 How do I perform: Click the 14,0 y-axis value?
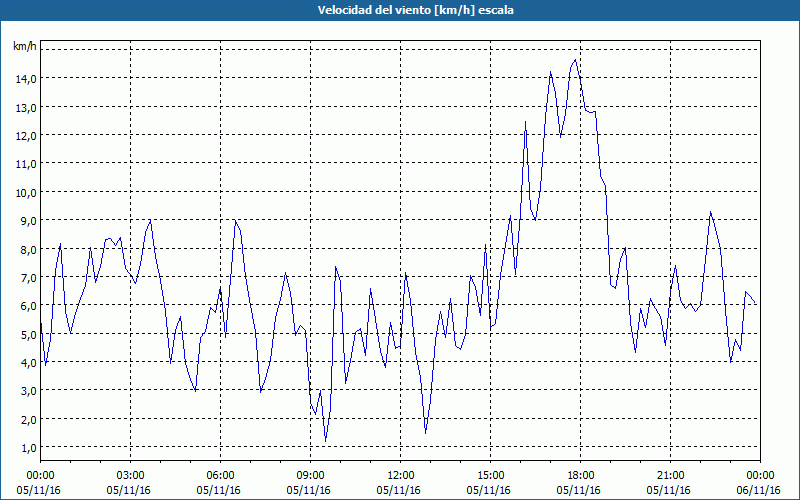click(x=26, y=79)
